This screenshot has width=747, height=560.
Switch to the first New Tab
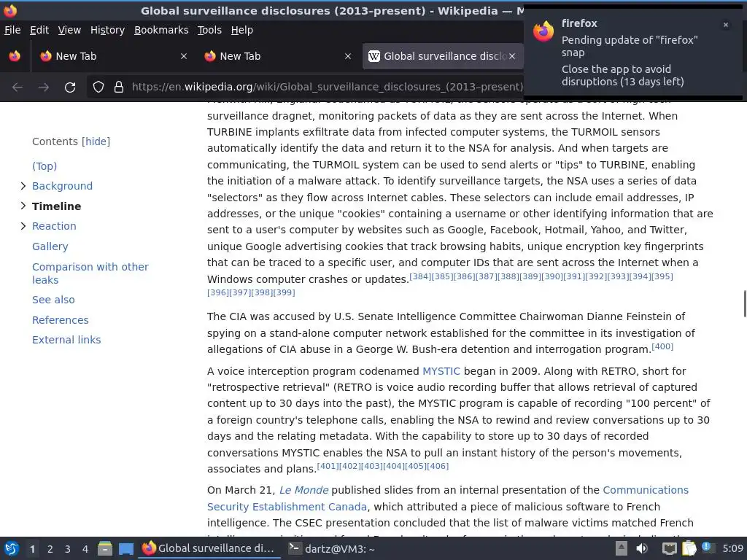coord(113,56)
